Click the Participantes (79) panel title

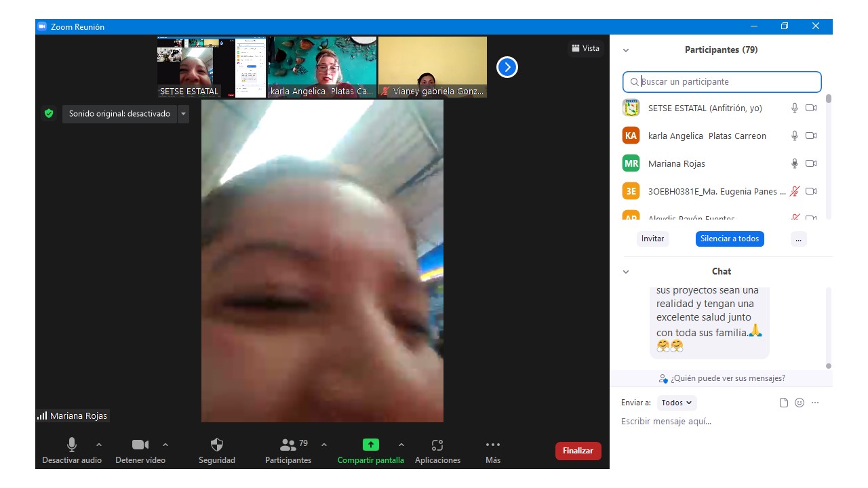point(722,50)
